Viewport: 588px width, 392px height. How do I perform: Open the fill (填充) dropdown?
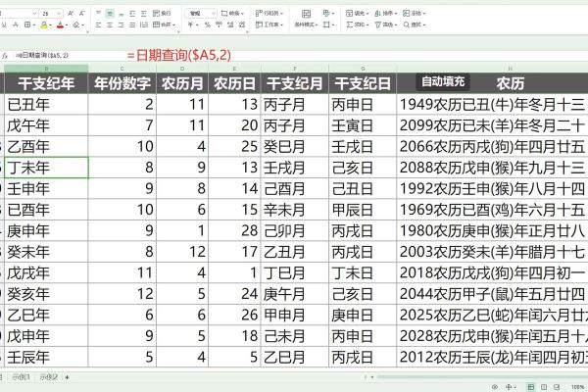(357, 14)
